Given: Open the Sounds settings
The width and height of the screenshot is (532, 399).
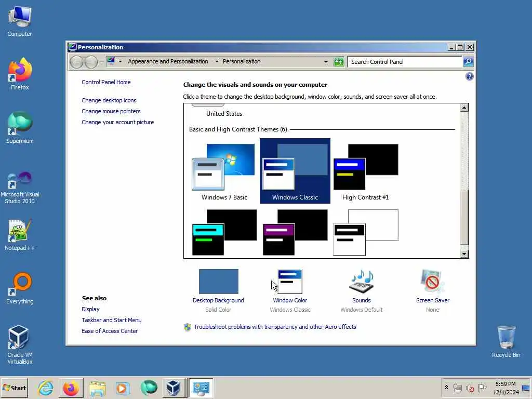Looking at the screenshot, I should (362, 290).
